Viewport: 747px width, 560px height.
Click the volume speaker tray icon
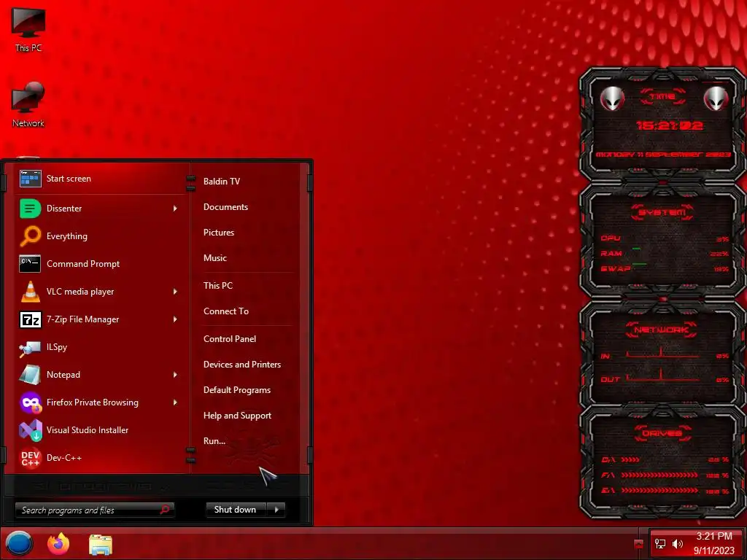point(677,544)
